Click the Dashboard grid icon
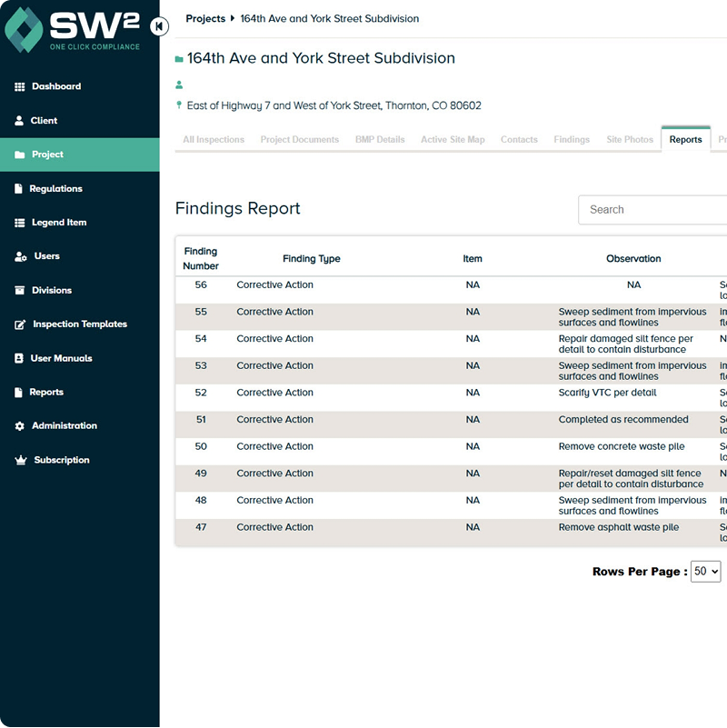This screenshot has height=728, width=727. (x=20, y=86)
